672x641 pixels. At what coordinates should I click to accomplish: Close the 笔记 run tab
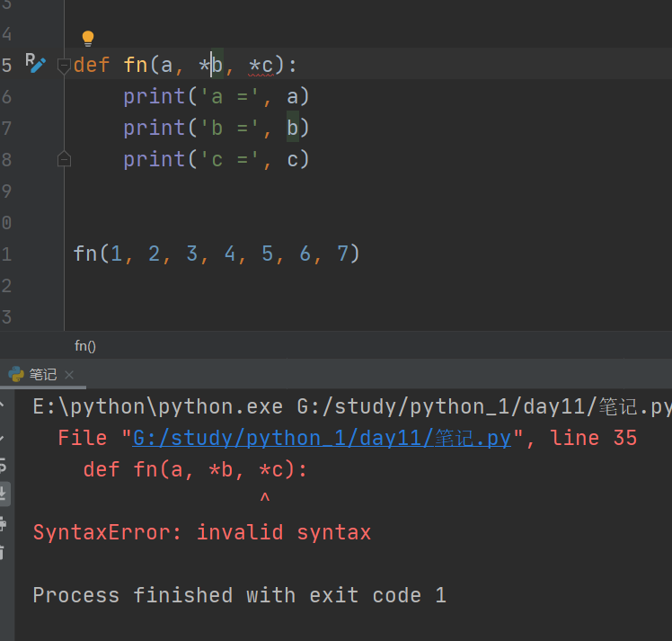coord(69,375)
